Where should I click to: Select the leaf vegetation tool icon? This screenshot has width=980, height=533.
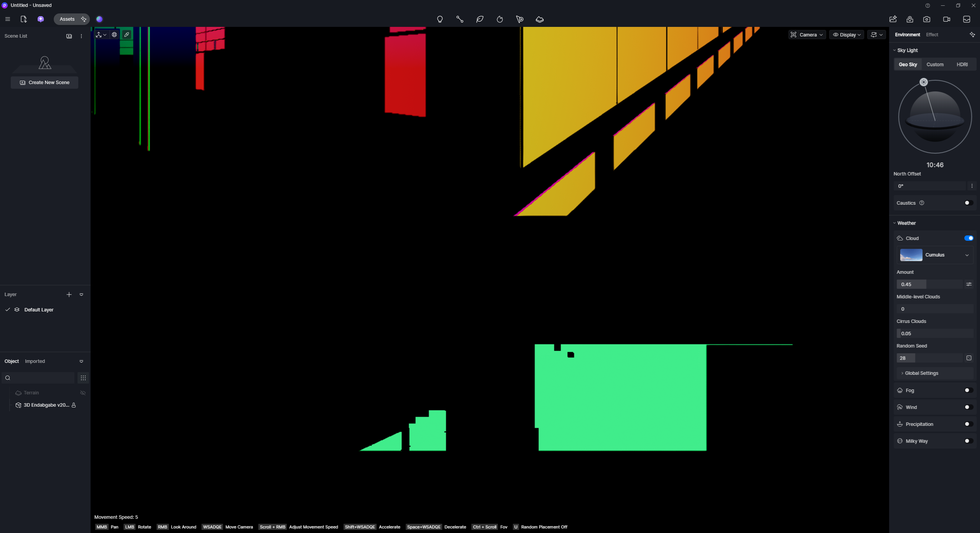coord(480,19)
